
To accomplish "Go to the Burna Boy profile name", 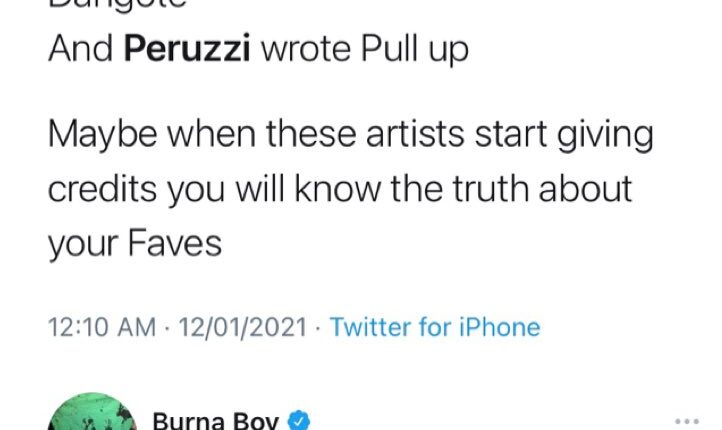I will pos(214,422).
